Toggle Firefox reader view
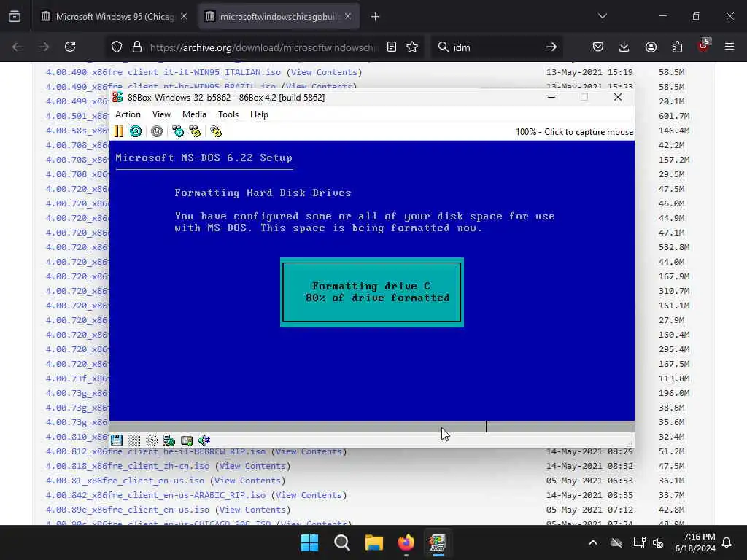This screenshot has width=747, height=560. coord(392,47)
